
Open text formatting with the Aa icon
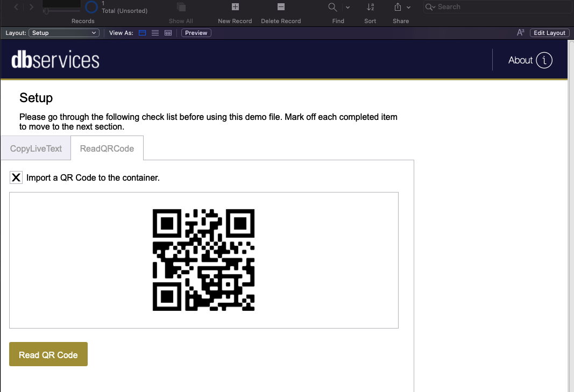coord(520,32)
